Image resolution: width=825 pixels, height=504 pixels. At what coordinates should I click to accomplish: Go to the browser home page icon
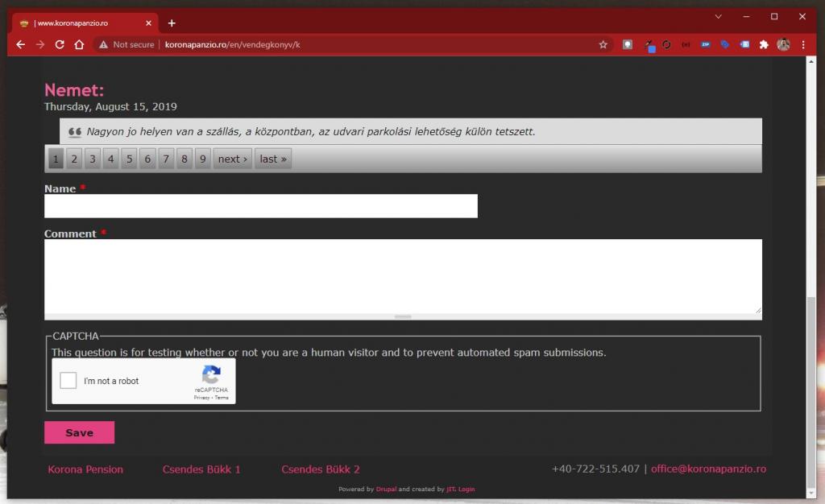pyautogui.click(x=79, y=45)
